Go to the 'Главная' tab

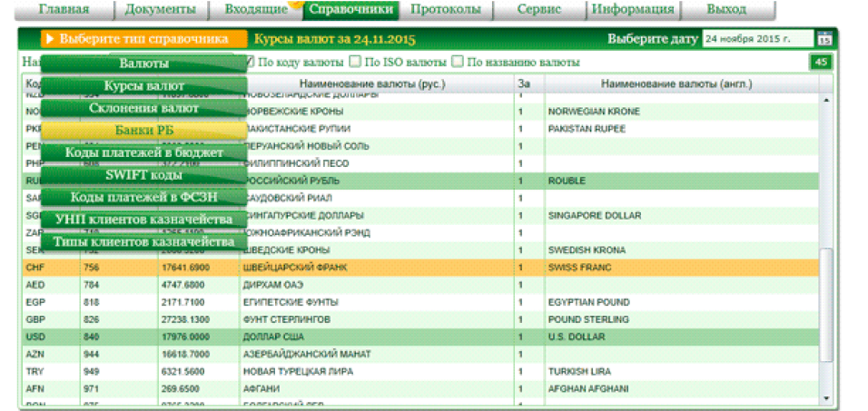tap(64, 10)
